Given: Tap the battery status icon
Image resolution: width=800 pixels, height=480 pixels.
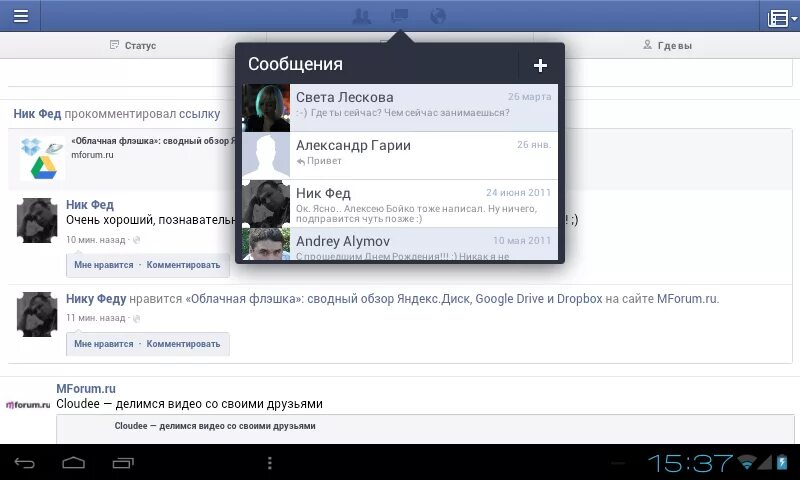Looking at the screenshot, I should (782, 462).
